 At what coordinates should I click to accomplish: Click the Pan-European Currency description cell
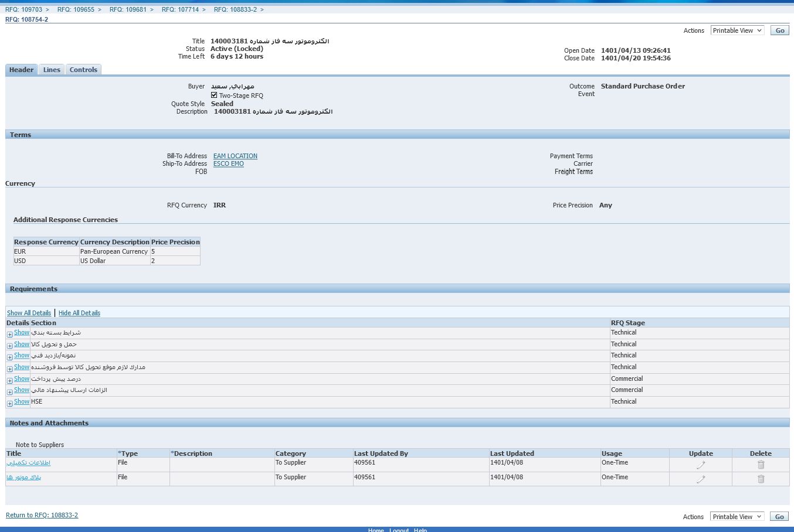[114, 251]
